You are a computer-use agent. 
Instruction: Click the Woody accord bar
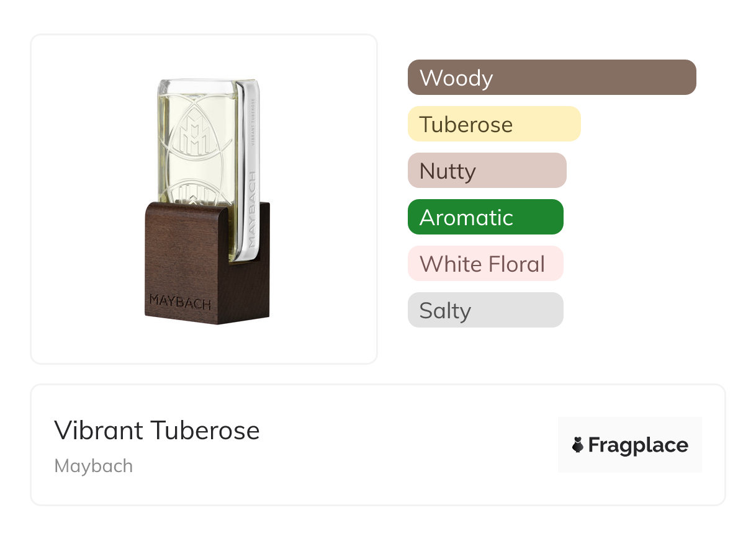551,78
